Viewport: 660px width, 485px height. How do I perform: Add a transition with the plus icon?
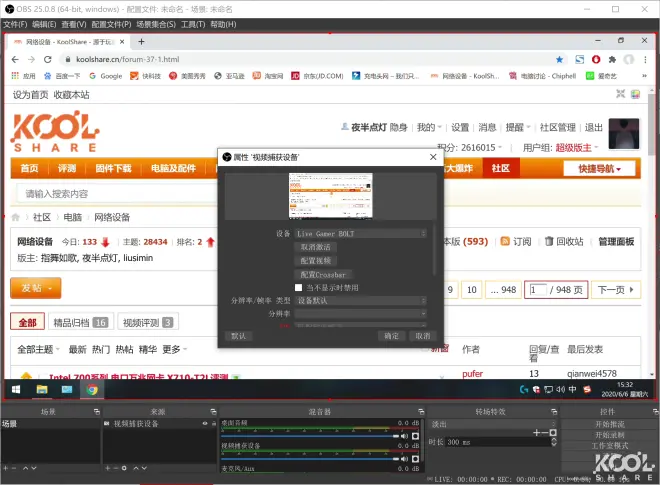point(536,433)
